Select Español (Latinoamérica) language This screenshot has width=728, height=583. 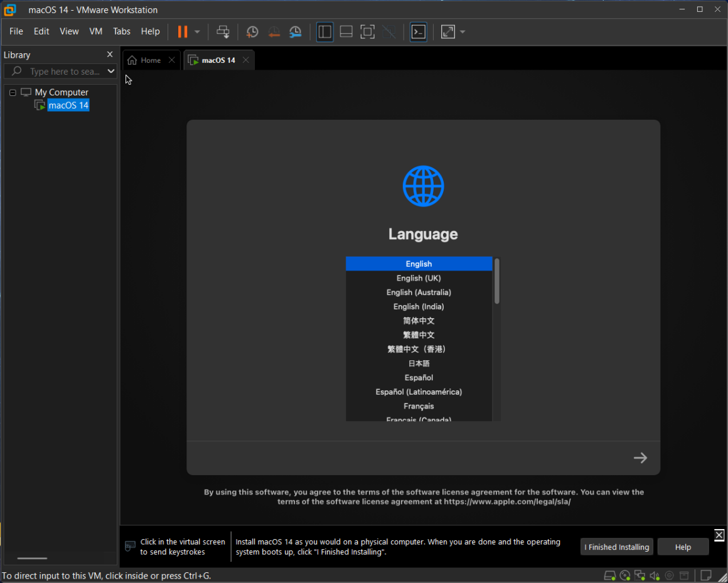point(419,392)
